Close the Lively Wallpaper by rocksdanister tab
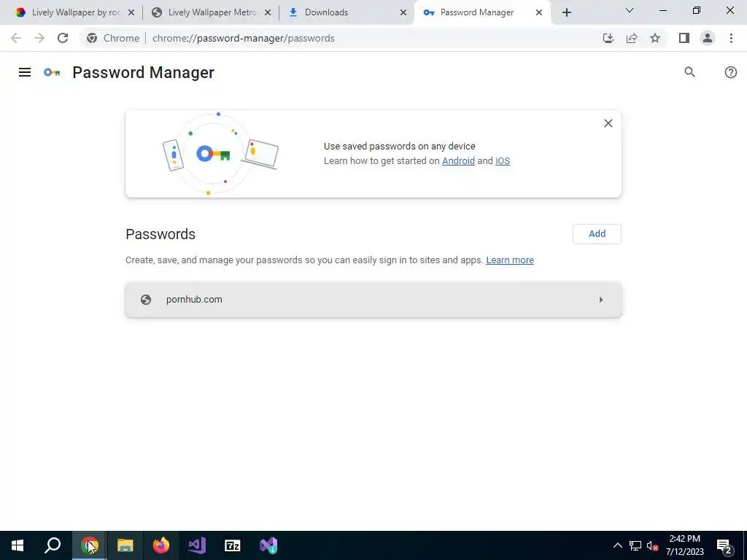 pos(131,12)
